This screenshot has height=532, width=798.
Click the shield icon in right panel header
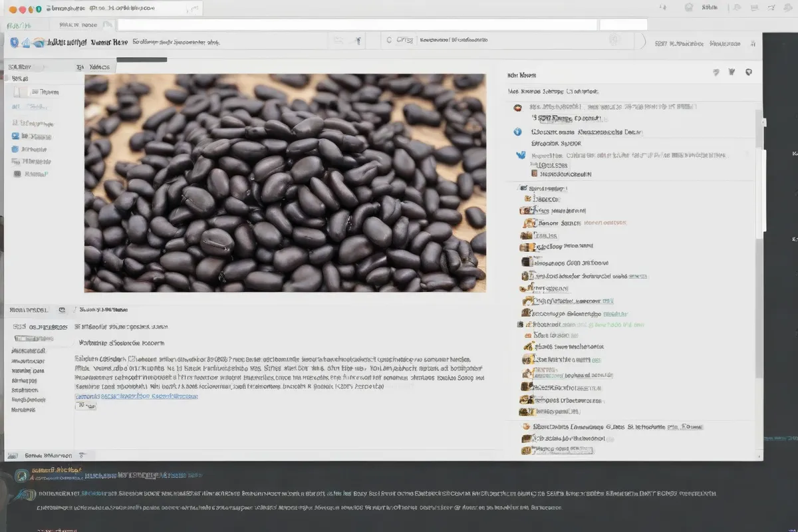[x=748, y=72]
